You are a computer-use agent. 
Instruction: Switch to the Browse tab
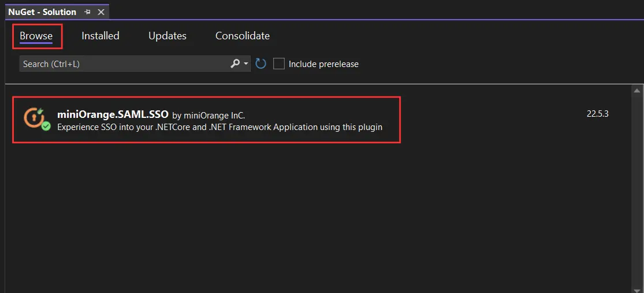click(36, 36)
